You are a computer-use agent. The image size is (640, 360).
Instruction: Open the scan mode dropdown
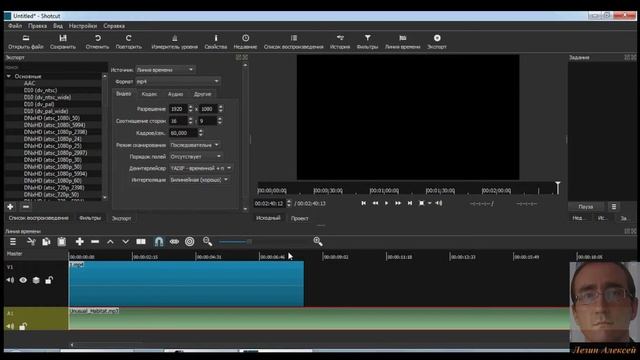pos(195,145)
